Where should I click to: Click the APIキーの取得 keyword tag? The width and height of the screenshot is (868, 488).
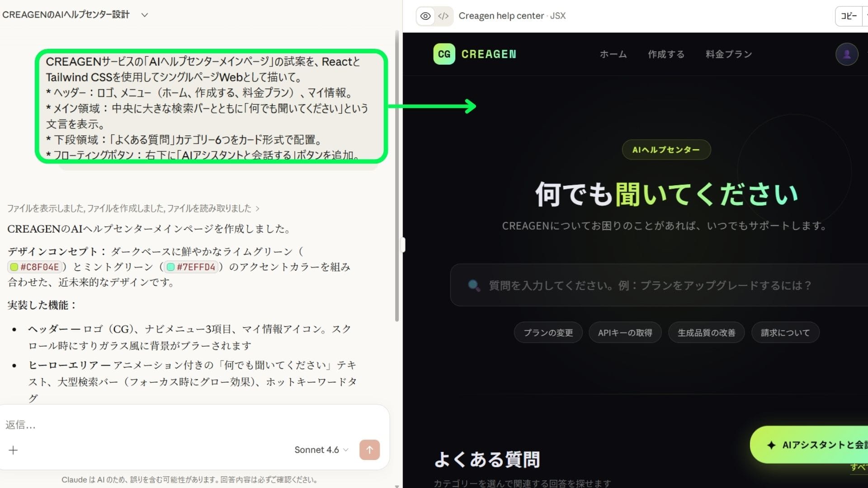pyautogui.click(x=625, y=333)
